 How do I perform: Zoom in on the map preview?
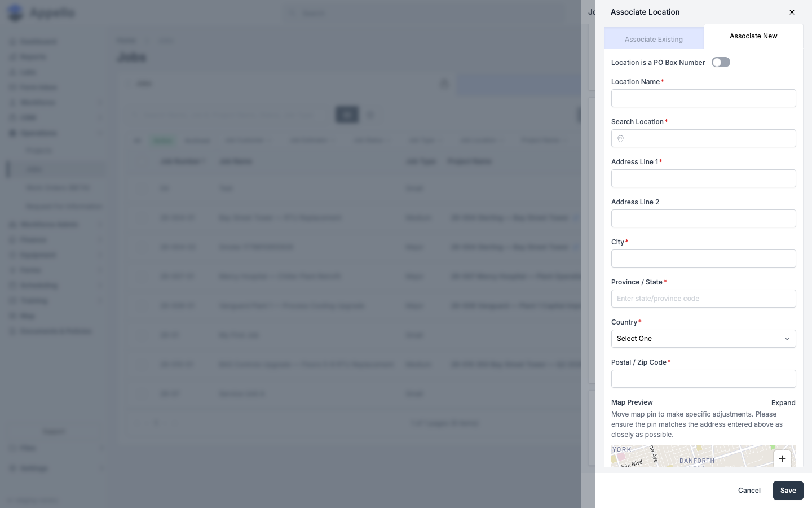click(782, 458)
